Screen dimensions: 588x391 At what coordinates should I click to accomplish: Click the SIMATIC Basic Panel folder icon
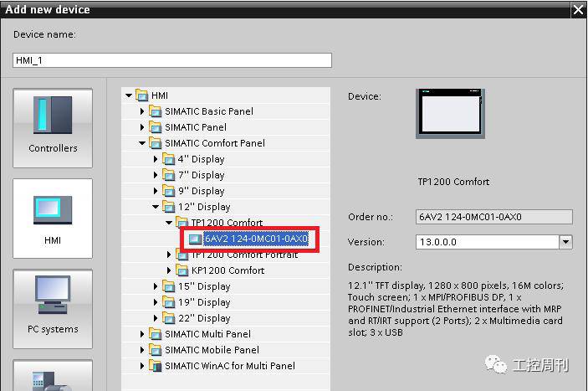[x=156, y=111]
